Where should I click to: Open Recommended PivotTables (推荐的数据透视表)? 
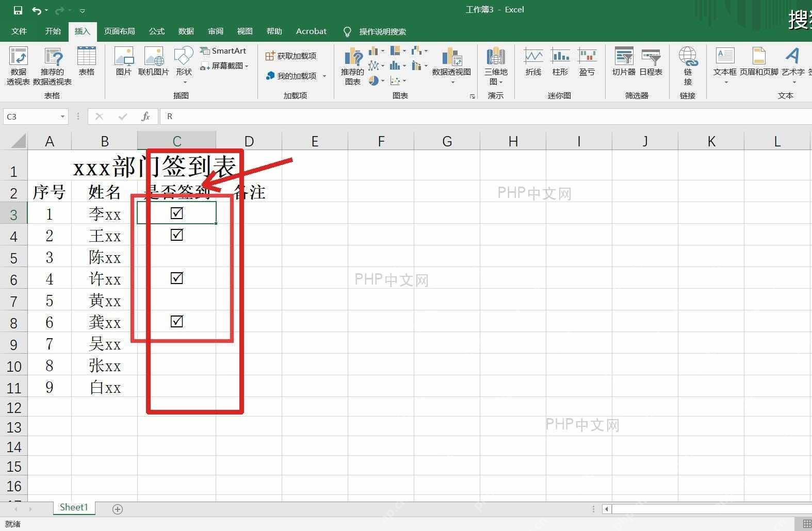(x=53, y=66)
